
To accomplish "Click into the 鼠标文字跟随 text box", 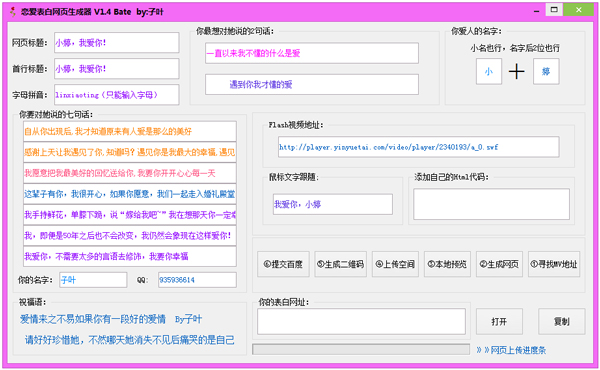I will (x=333, y=204).
